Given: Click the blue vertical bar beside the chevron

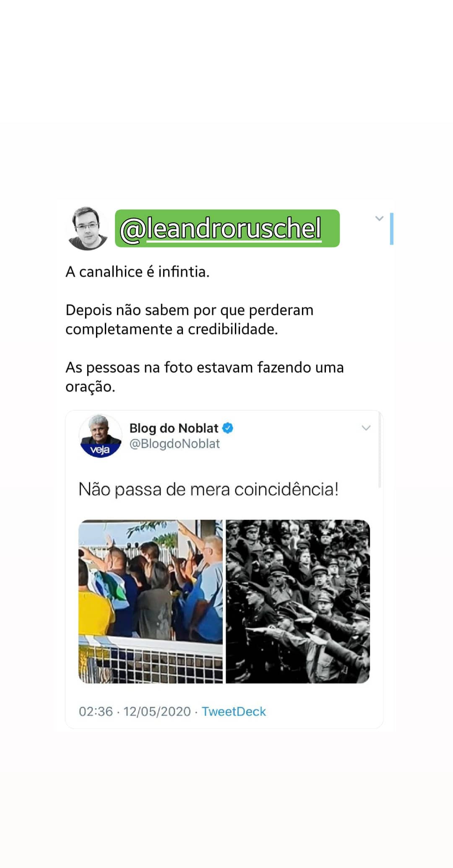Looking at the screenshot, I should click(392, 229).
